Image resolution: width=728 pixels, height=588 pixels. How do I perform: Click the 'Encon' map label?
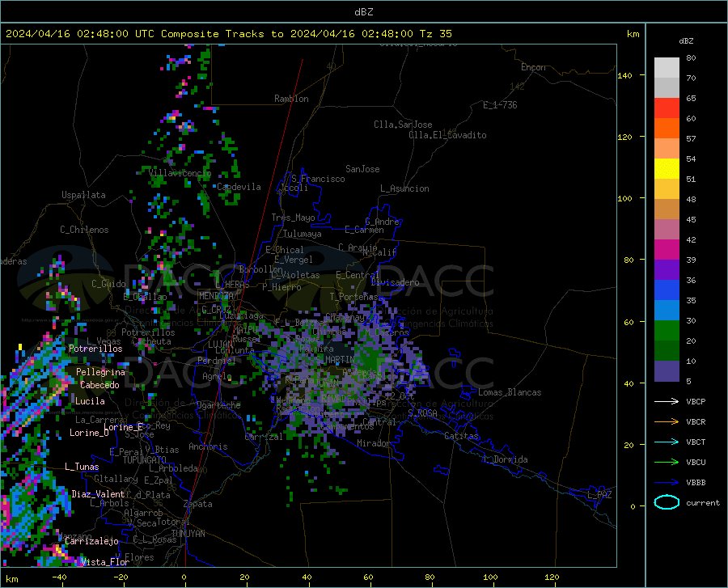click(x=533, y=67)
